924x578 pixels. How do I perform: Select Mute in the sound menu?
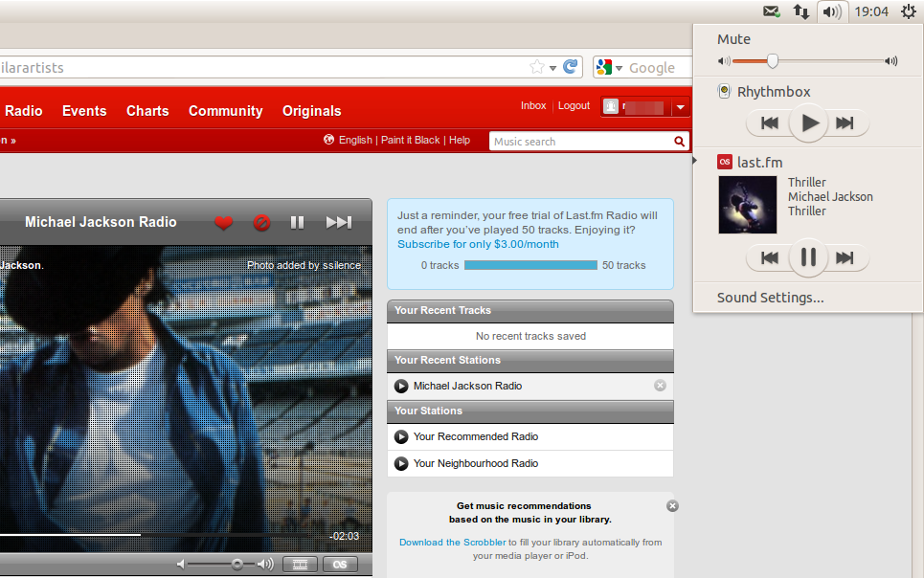[733, 39]
